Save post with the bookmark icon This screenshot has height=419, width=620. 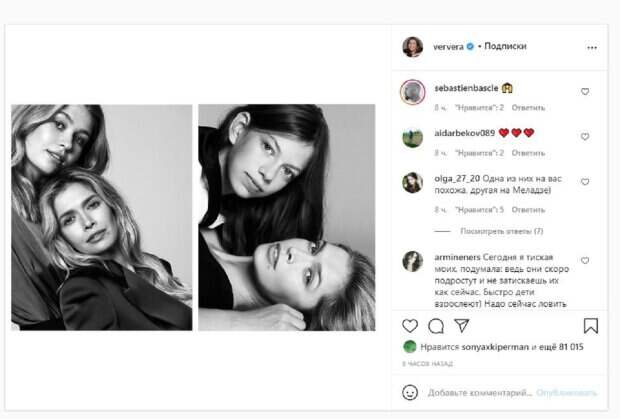[x=590, y=326]
